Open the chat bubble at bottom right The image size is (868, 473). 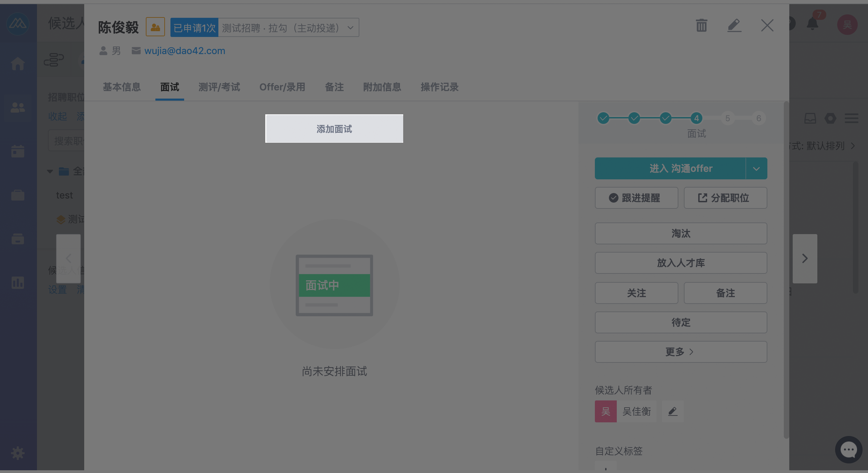848,449
